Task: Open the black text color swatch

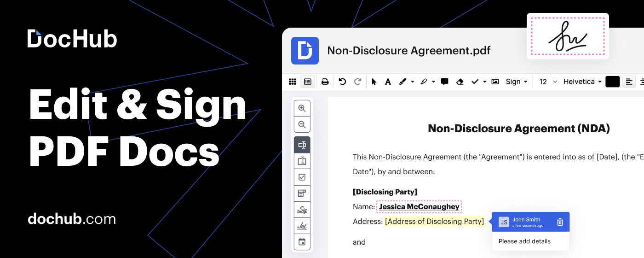Action: coord(613,82)
